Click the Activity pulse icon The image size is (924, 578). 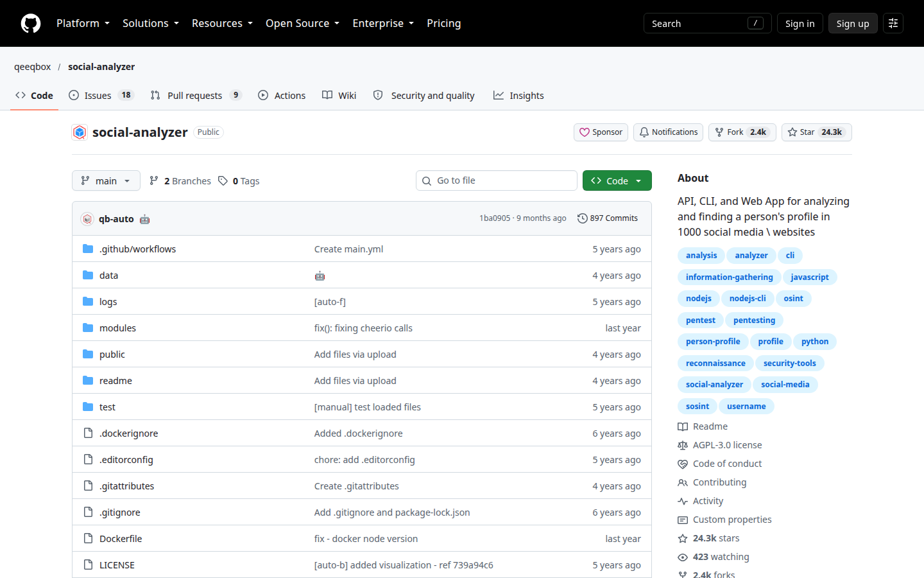click(x=683, y=501)
